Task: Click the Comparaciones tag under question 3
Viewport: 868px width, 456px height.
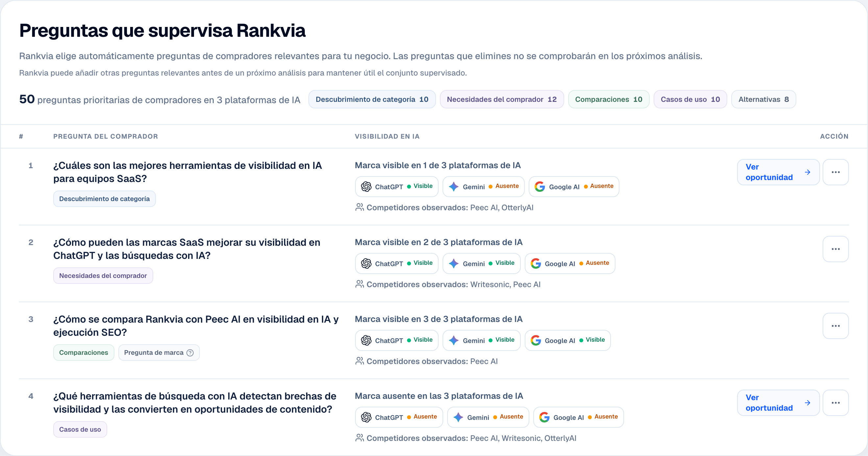Action: [x=84, y=352]
